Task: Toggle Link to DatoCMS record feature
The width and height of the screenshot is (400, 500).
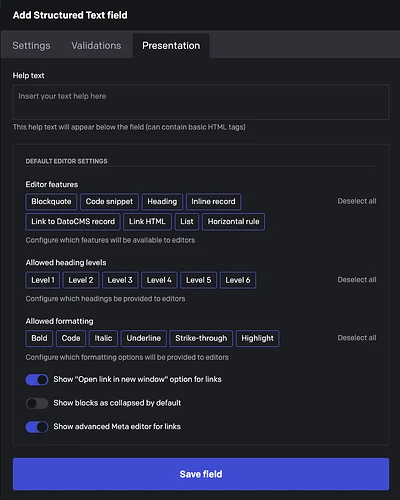Action: [x=73, y=222]
